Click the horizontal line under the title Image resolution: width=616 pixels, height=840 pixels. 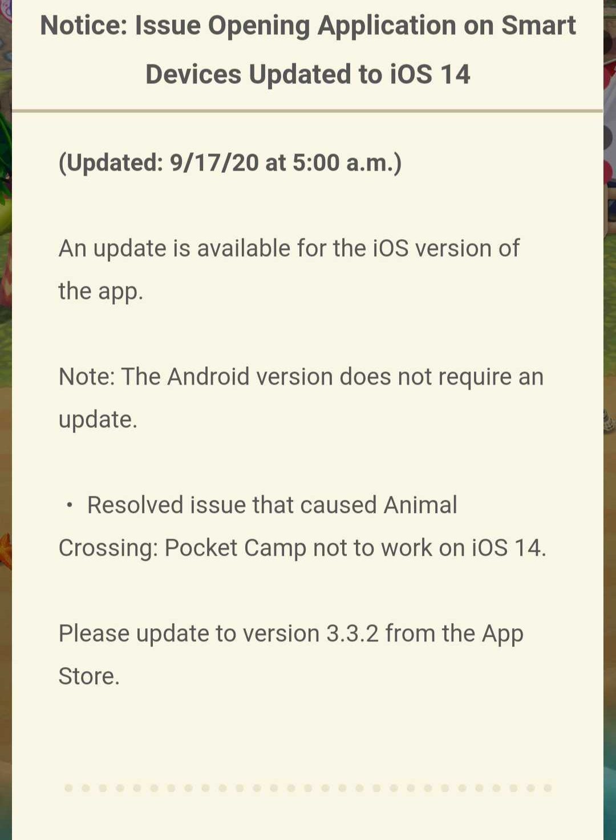pos(307,110)
